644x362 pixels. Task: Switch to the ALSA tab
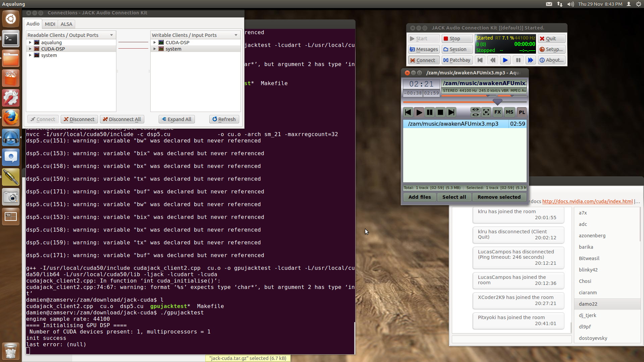66,24
